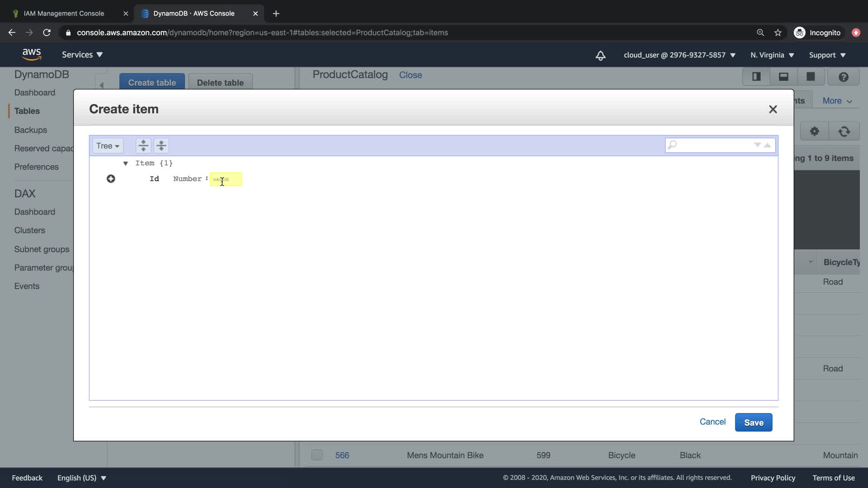Click the next search result arrow
Screen dimensions: 868x488
[757, 145]
